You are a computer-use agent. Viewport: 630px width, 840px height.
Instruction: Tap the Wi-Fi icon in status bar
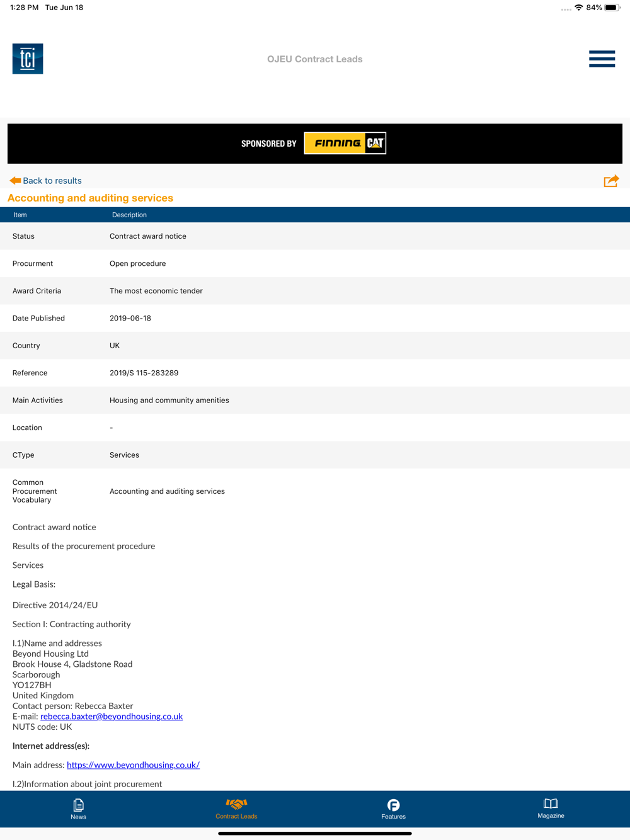[578, 8]
